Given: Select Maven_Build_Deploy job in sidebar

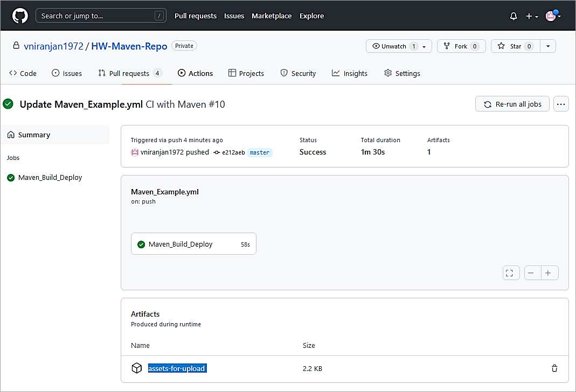Looking at the screenshot, I should click(x=50, y=177).
